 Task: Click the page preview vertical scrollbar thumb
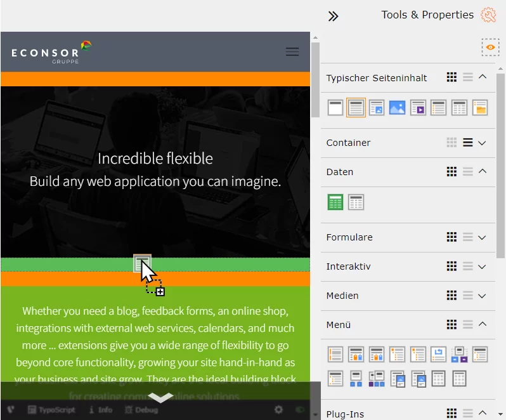click(x=315, y=80)
